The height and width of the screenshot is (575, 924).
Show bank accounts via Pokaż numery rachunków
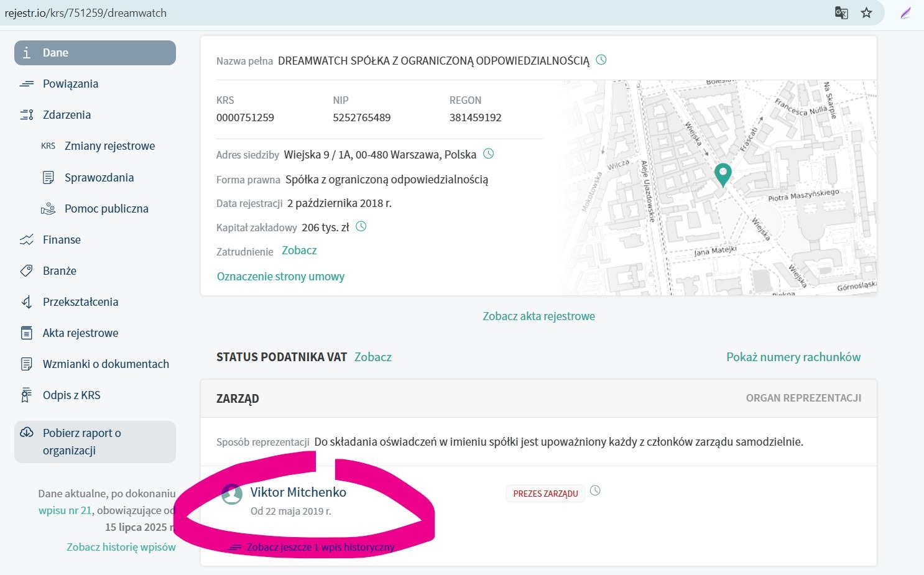tap(793, 357)
